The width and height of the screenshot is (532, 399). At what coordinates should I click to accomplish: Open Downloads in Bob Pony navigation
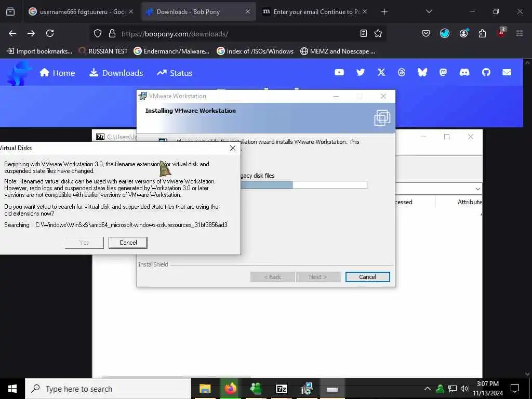tap(116, 73)
